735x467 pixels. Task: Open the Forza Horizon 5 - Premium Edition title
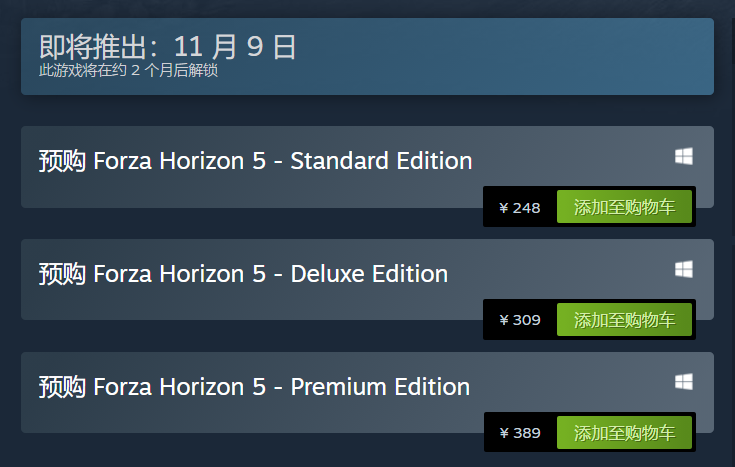[x=281, y=387]
